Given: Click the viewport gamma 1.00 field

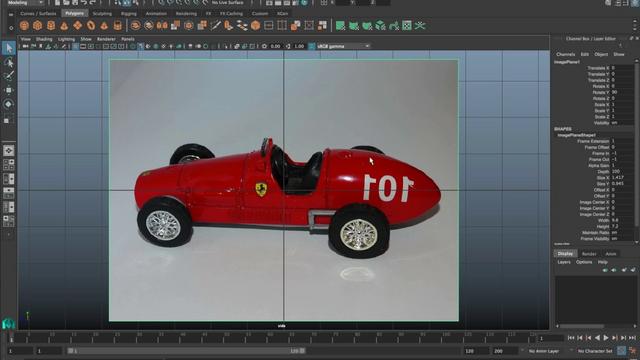Looking at the screenshot, I should (299, 47).
